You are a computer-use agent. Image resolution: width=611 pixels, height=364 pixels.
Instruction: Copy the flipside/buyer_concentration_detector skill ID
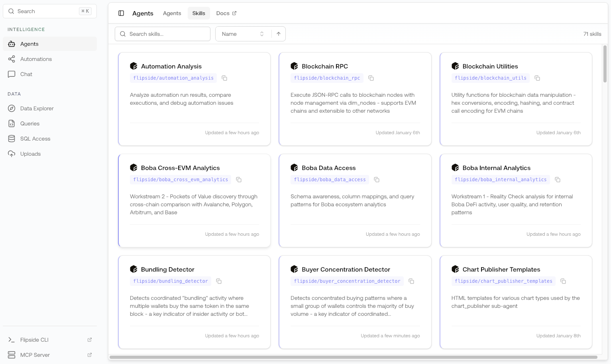coord(411,281)
